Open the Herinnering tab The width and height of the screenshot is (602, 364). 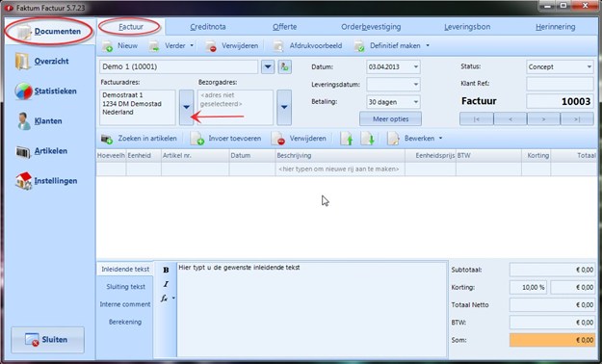(555, 27)
